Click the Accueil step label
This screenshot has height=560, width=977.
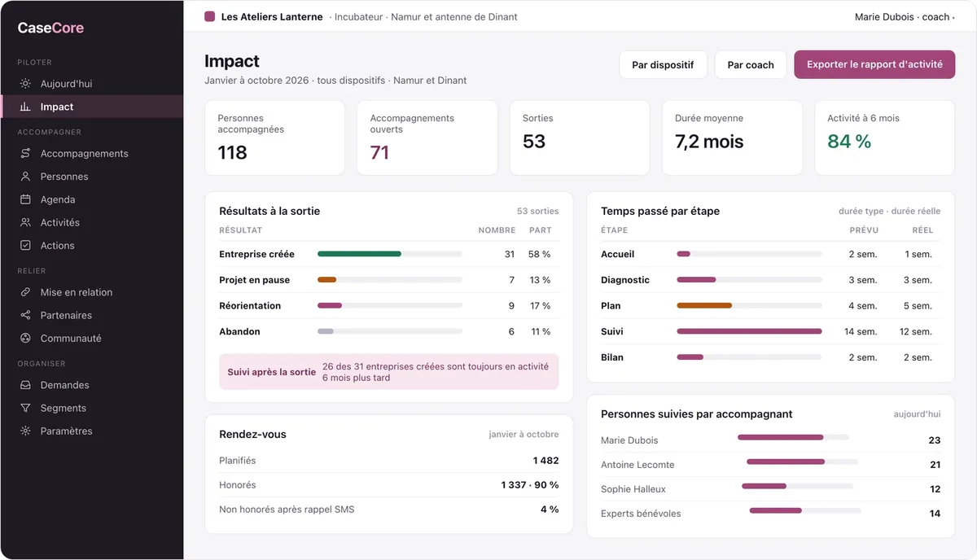coord(617,254)
